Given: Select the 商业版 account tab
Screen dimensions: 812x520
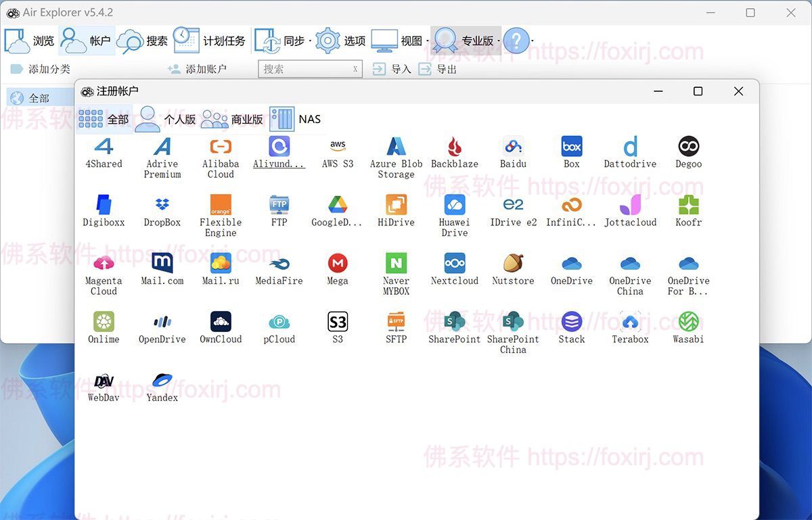Looking at the screenshot, I should coord(233,119).
